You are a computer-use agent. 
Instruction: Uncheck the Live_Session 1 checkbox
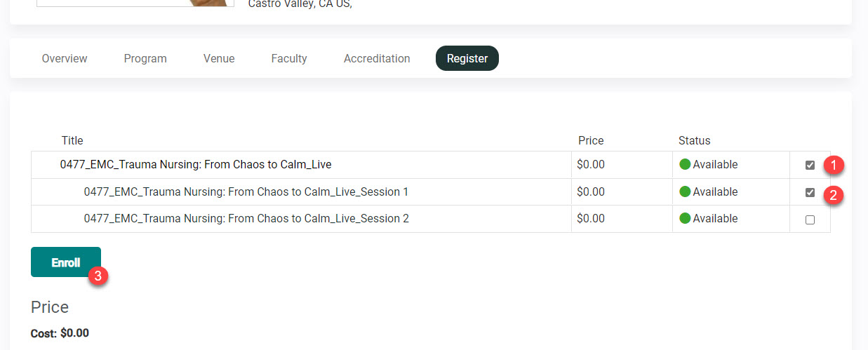pos(810,192)
